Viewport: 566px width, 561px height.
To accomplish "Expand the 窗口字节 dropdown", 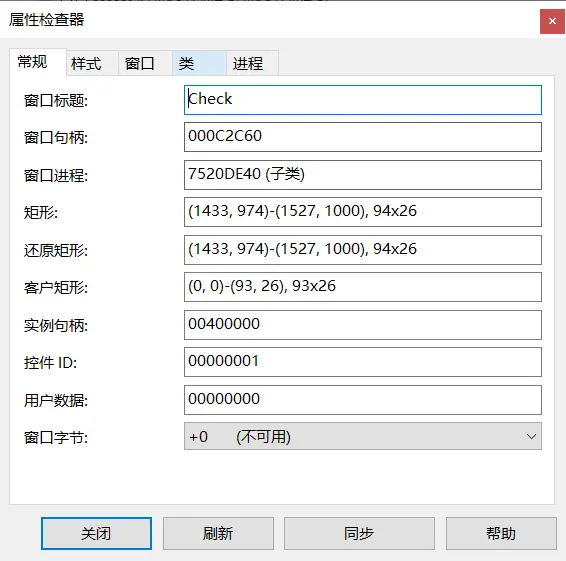I will click(363, 436).
